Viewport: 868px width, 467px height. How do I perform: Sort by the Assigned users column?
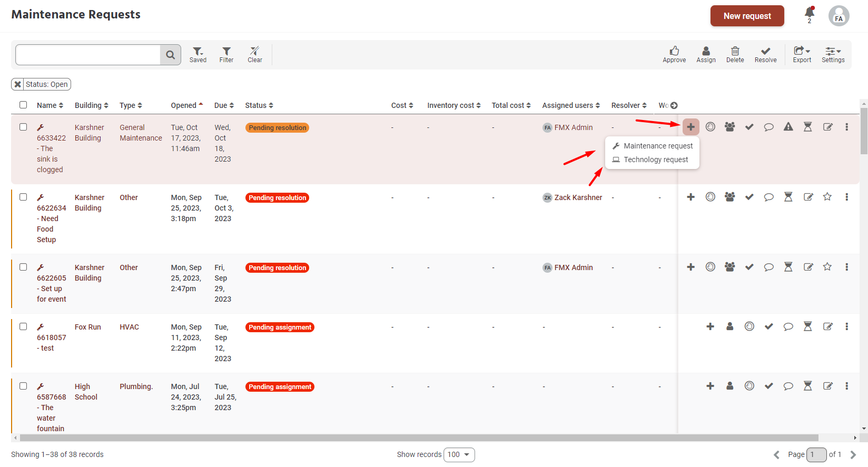571,105
